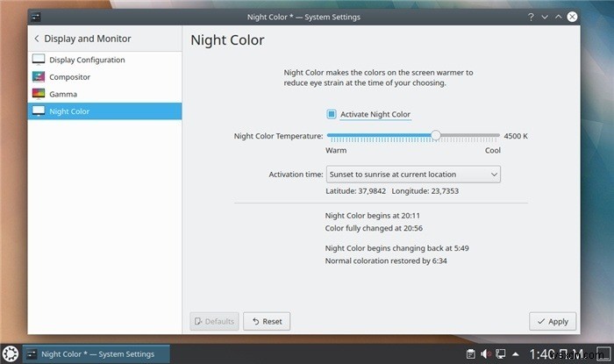Click the Gamma color icon

[39, 94]
